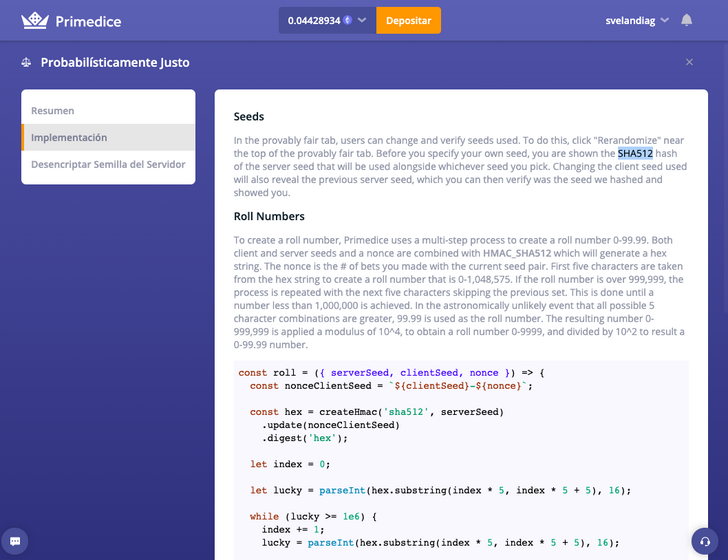Click the highlighted SHA512 word

[x=635, y=153]
